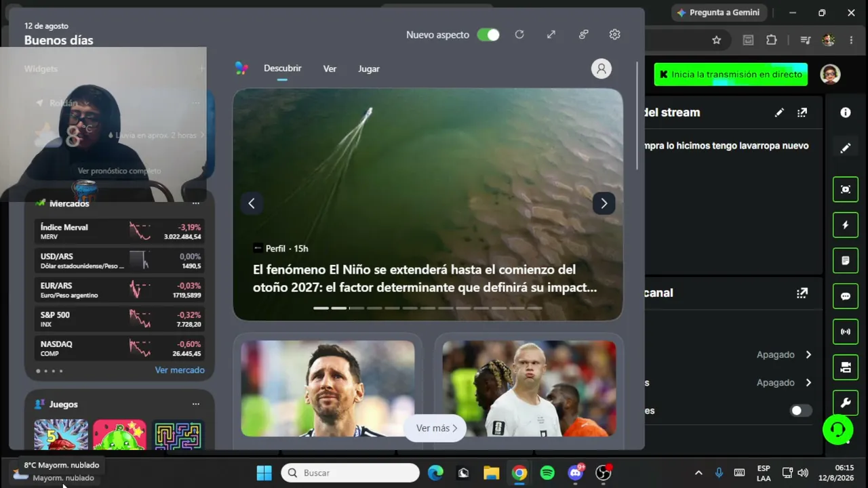The height and width of the screenshot is (488, 868).
Task: Show hidden system tray icons
Action: pyautogui.click(x=698, y=473)
